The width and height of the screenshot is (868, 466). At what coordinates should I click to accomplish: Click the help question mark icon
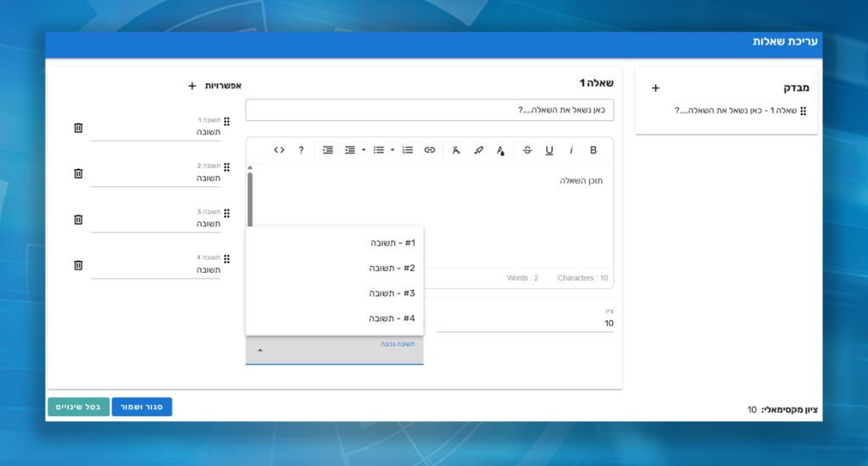(x=301, y=150)
